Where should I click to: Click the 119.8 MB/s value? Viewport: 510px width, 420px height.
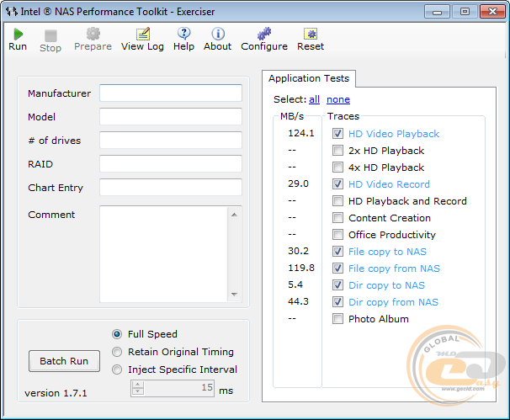click(x=301, y=268)
